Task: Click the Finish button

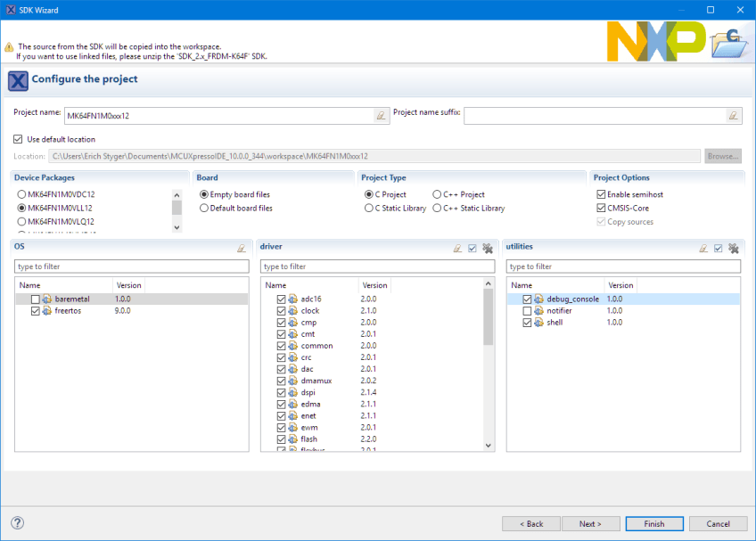Action: pyautogui.click(x=653, y=523)
